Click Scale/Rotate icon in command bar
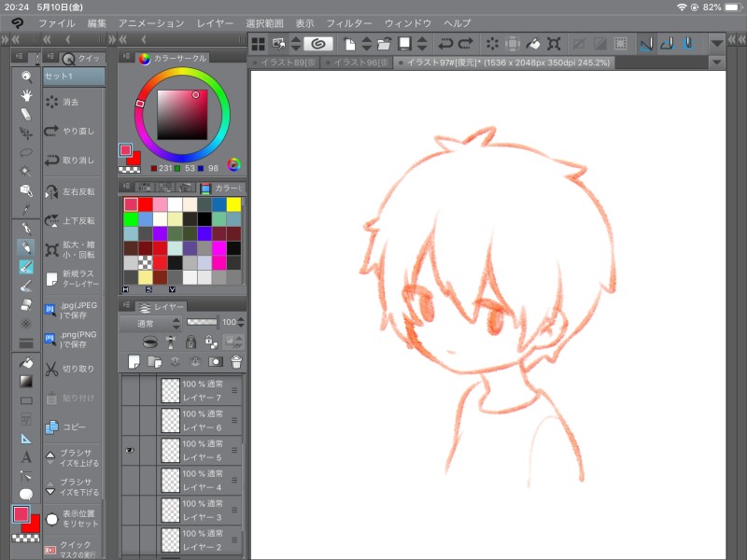 pos(554,44)
